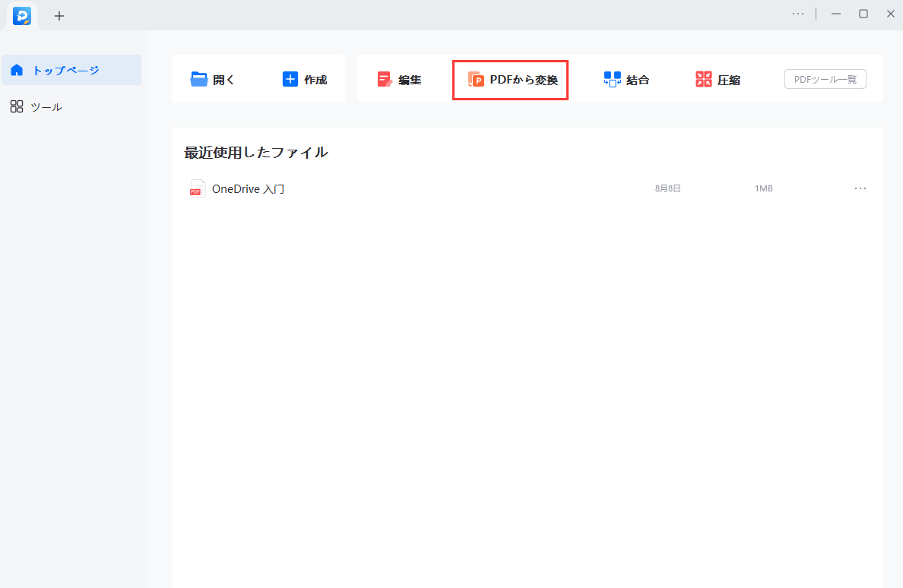Choose the PDFから変換 convert tool
This screenshot has height=588, width=903.
tap(512, 80)
